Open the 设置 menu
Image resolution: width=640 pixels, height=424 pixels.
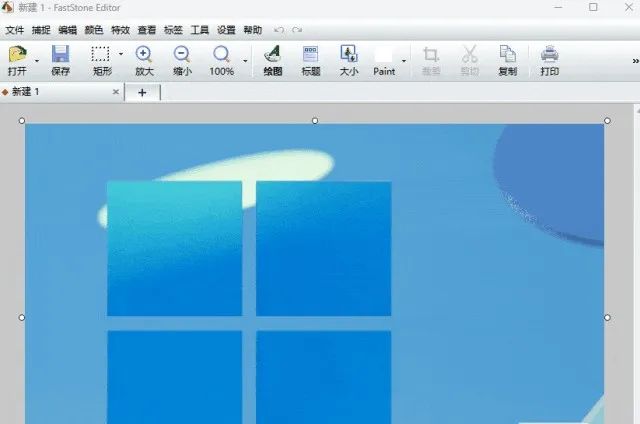coord(226,30)
